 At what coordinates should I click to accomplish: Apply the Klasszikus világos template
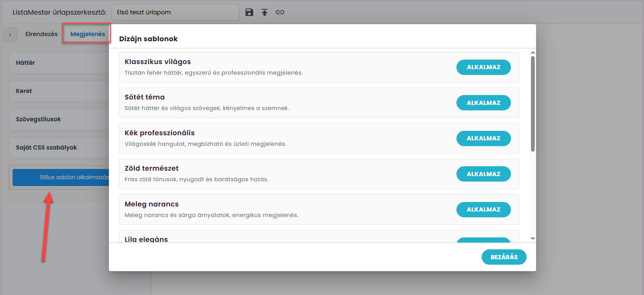(483, 67)
